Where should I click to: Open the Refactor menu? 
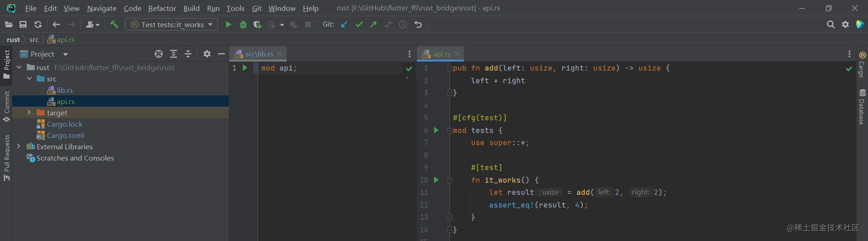(162, 8)
